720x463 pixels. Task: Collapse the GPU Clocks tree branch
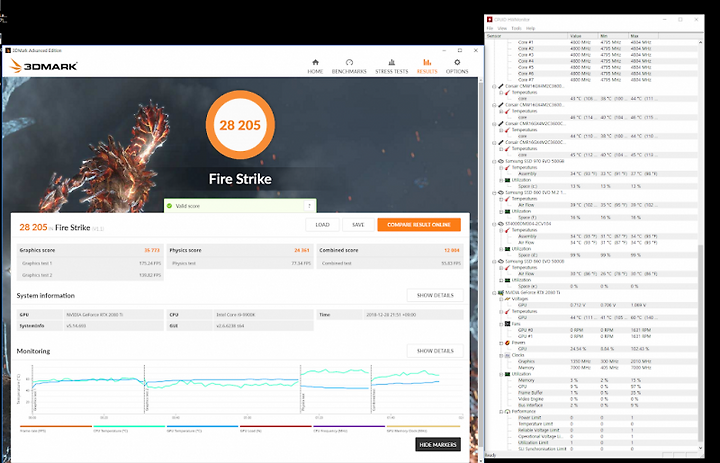click(501, 356)
